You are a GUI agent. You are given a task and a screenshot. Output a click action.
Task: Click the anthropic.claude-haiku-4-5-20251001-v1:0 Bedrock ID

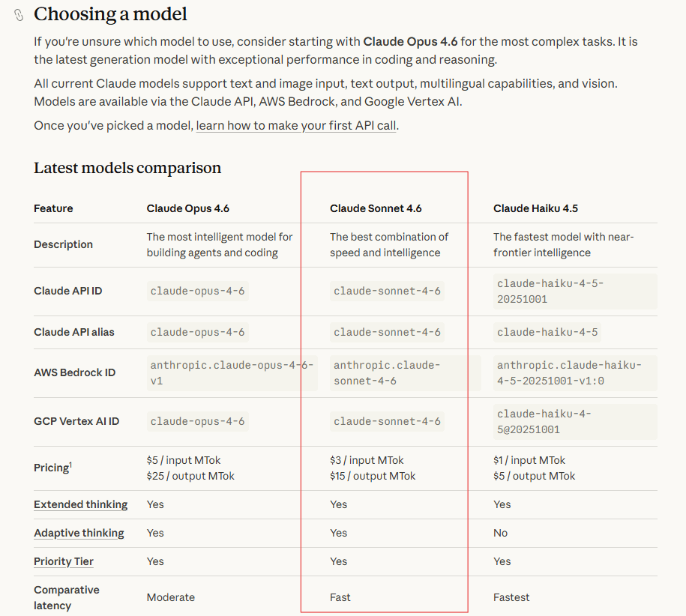tap(569, 373)
